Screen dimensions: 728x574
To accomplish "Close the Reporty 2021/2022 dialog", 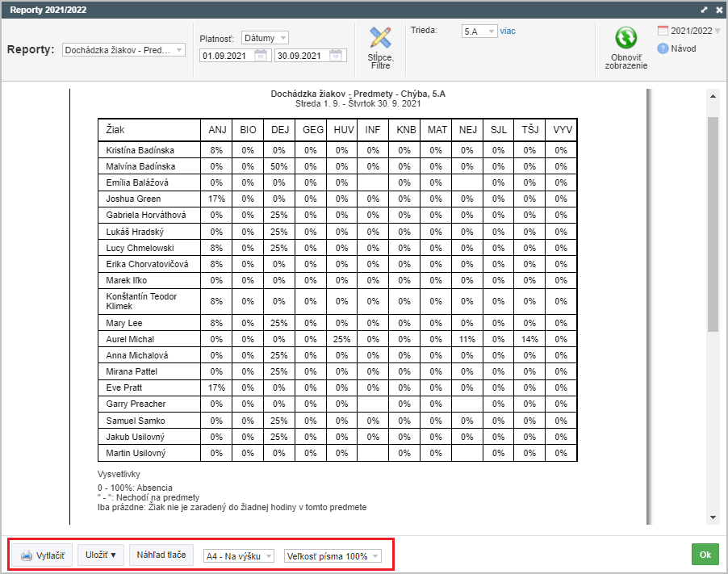I will (x=719, y=10).
